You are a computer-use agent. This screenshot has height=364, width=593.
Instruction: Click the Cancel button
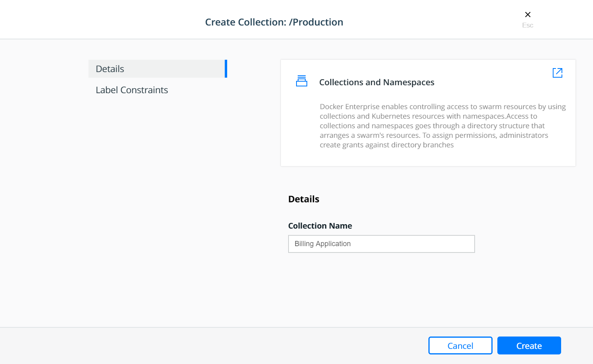pos(460,346)
